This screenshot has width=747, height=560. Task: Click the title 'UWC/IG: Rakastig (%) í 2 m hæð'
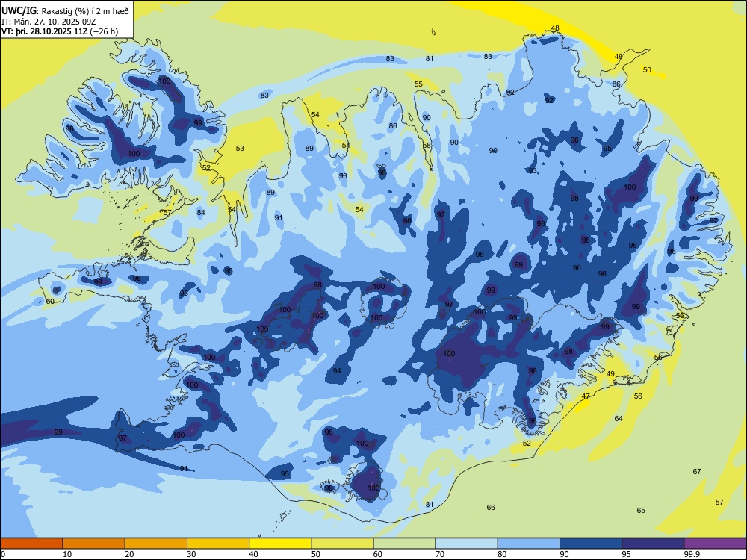click(x=65, y=11)
